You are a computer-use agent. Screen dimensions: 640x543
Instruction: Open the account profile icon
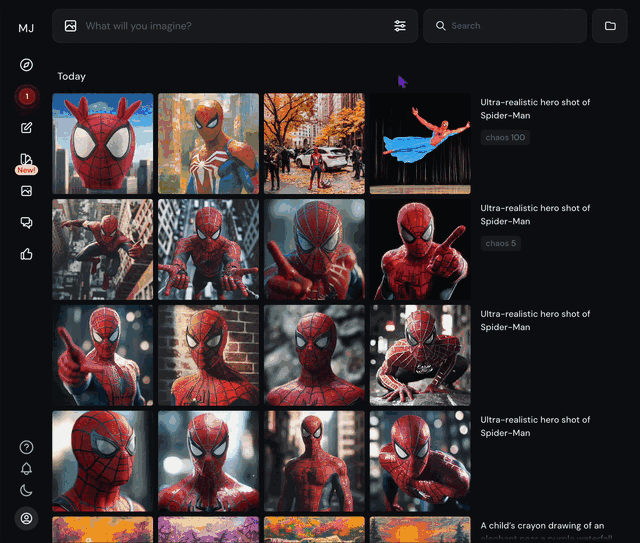(27, 519)
